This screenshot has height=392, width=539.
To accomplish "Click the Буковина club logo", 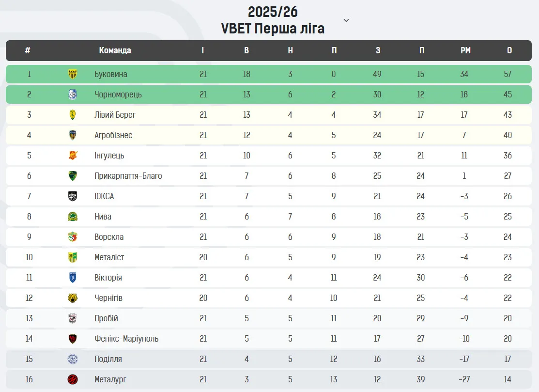I will [x=73, y=74].
